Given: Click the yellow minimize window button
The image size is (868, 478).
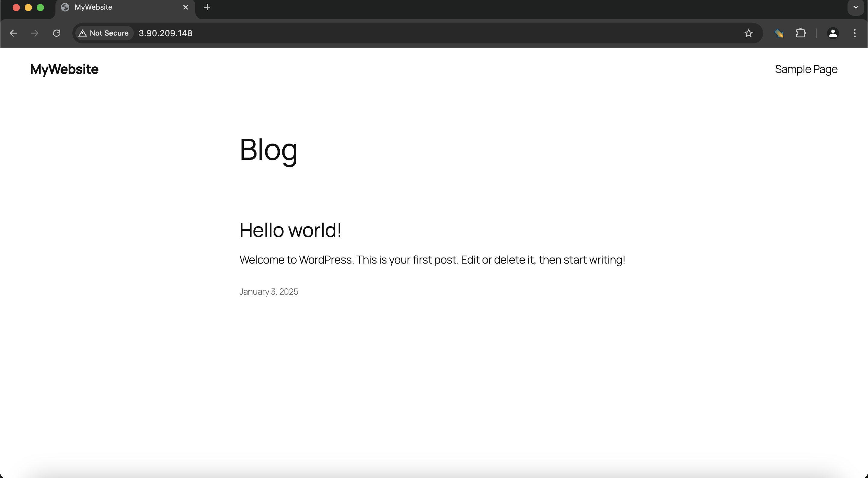Looking at the screenshot, I should pyautogui.click(x=28, y=8).
